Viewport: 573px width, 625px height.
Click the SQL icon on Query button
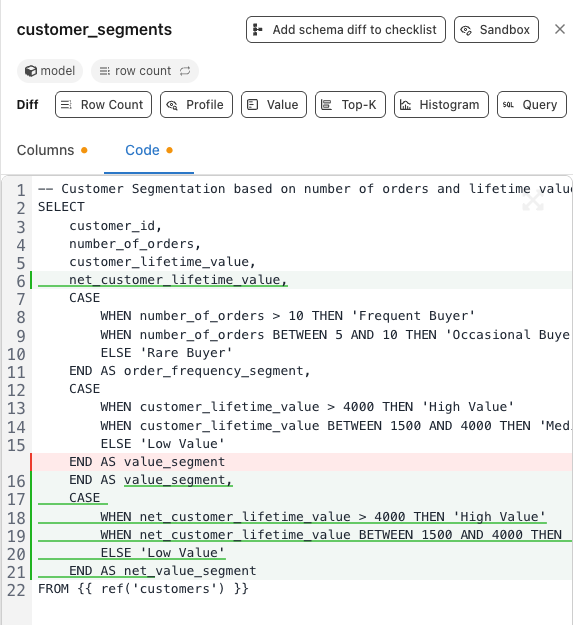pos(508,105)
